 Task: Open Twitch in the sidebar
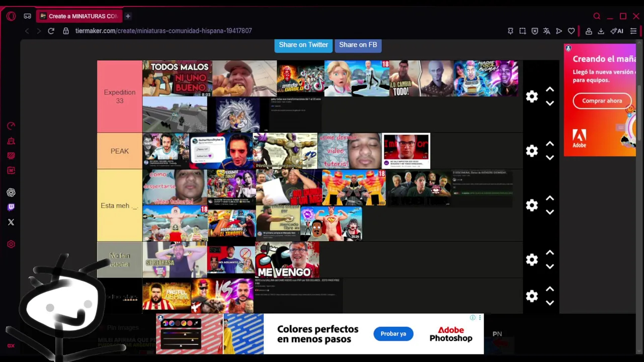11,207
